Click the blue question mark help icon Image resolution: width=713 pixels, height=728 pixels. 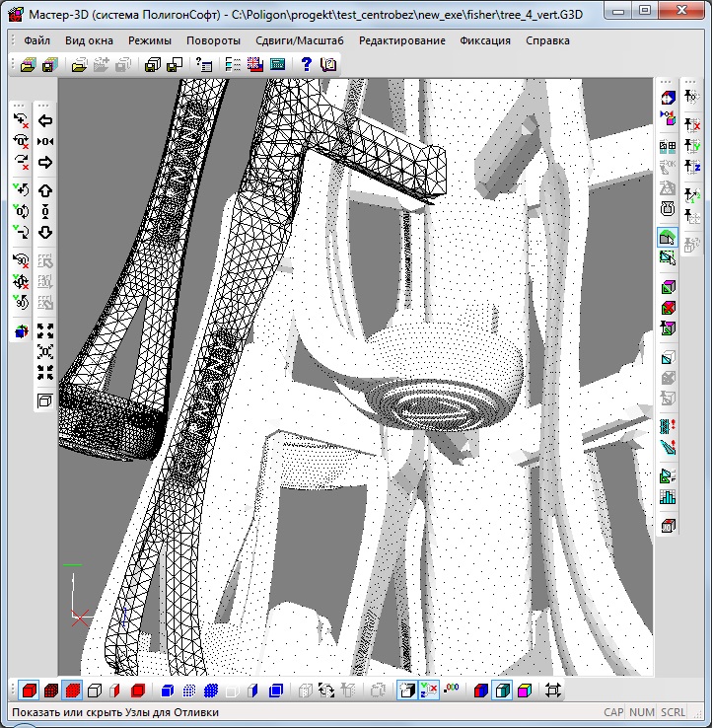click(x=307, y=64)
